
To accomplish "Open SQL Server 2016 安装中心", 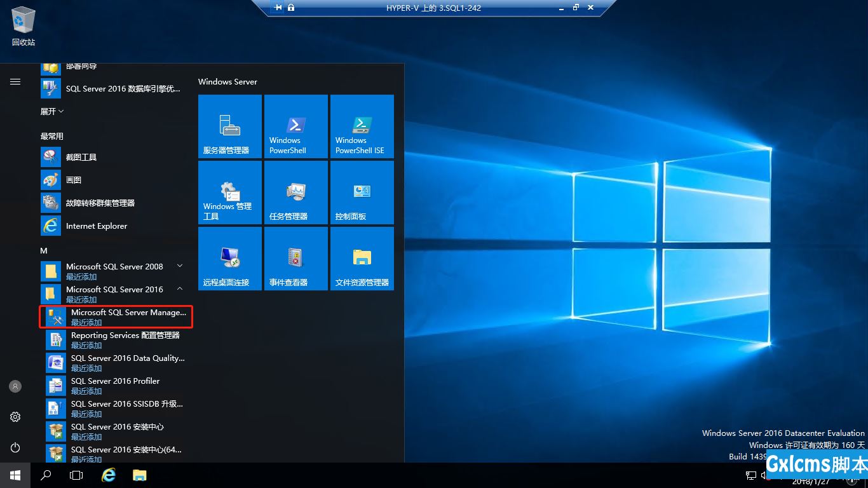I will (117, 431).
